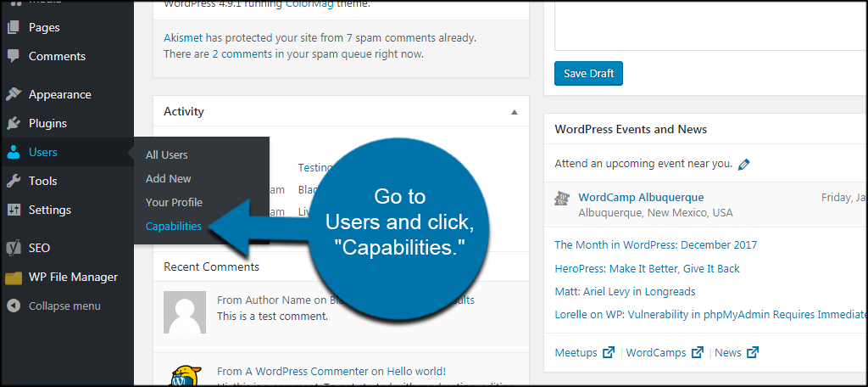Click the WP File Manager folder icon
Image resolution: width=868 pixels, height=387 pixels.
(14, 278)
